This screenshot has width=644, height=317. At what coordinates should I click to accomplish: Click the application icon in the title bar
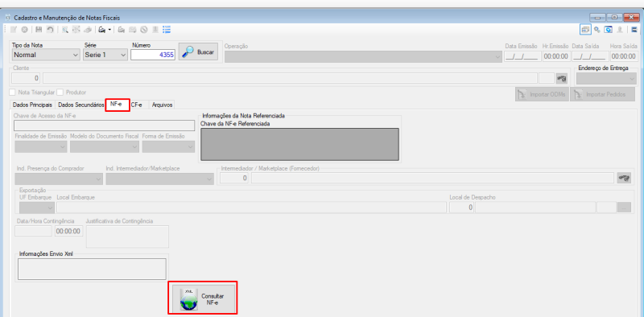tap(7, 18)
